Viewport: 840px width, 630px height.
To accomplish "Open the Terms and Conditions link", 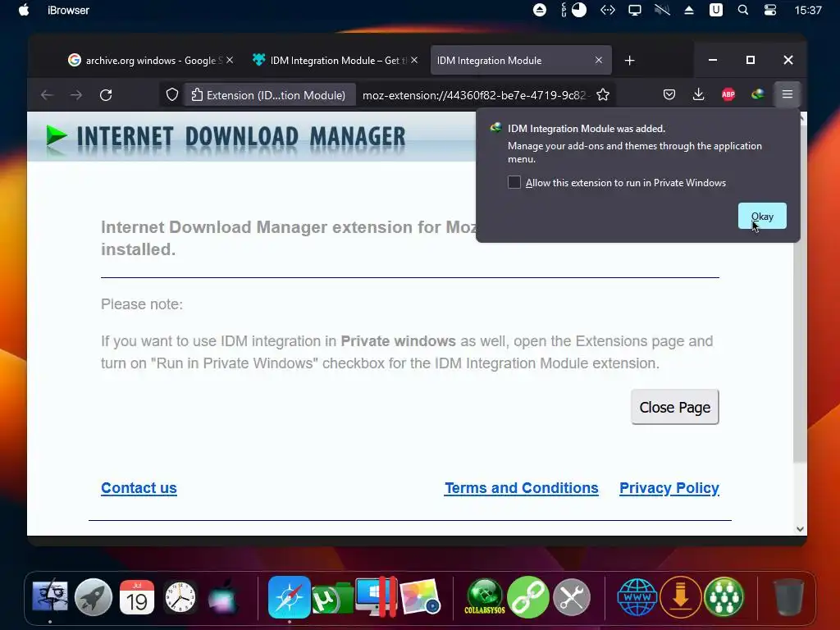I will click(521, 488).
